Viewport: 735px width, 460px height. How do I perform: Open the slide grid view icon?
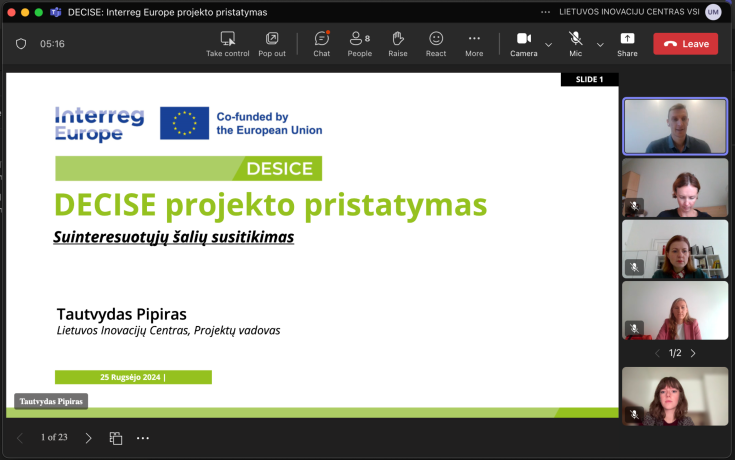click(x=116, y=438)
